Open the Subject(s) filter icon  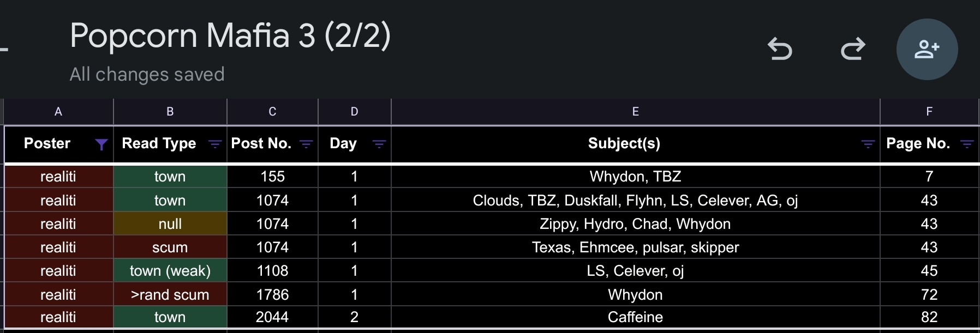point(868,144)
